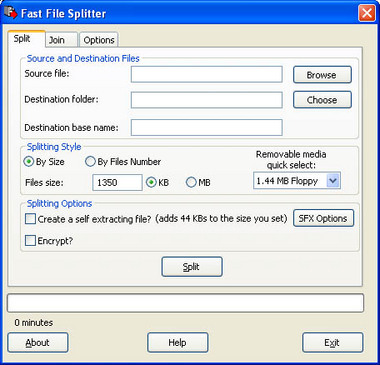Open the About dialog
380x365 pixels.
click(x=38, y=342)
